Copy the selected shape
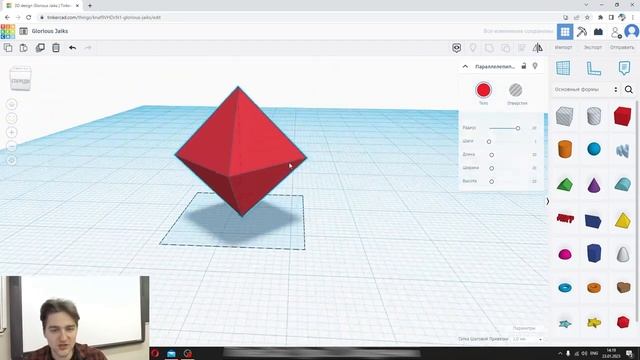Viewport: 640px width, 360px height. (x=8, y=48)
